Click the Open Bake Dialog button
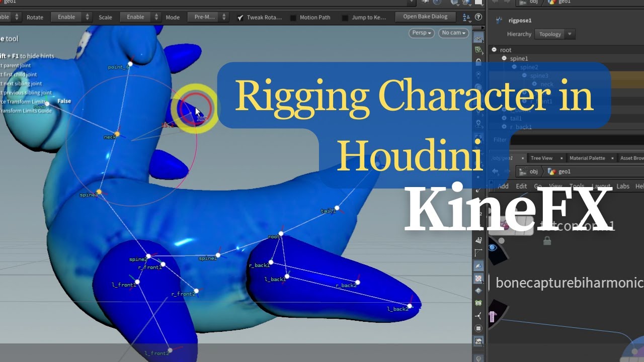 (425, 17)
